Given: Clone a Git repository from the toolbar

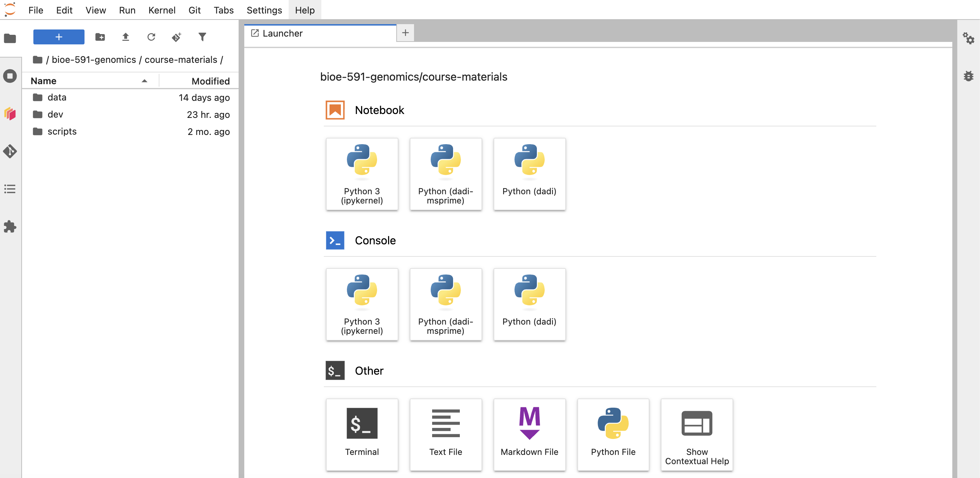Looking at the screenshot, I should [x=176, y=37].
